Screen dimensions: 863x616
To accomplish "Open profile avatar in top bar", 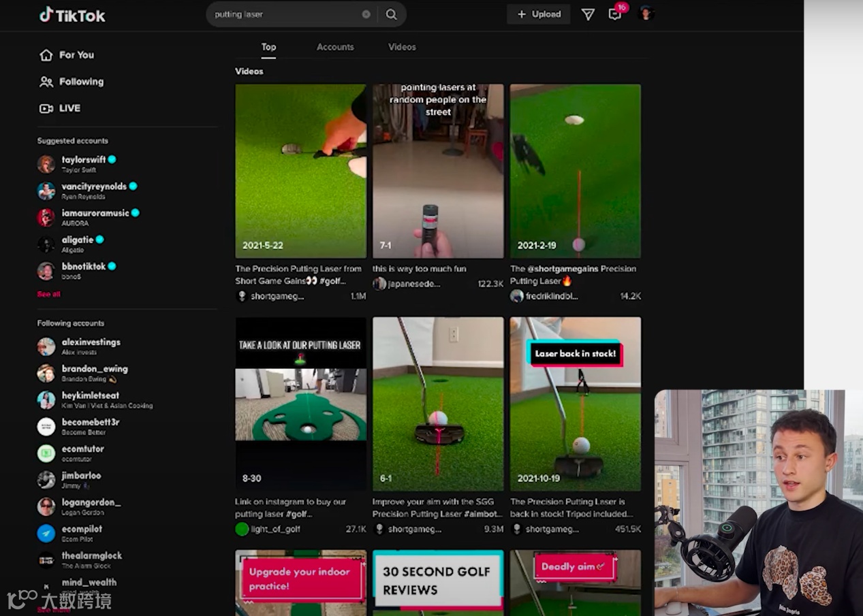I will pos(646,14).
